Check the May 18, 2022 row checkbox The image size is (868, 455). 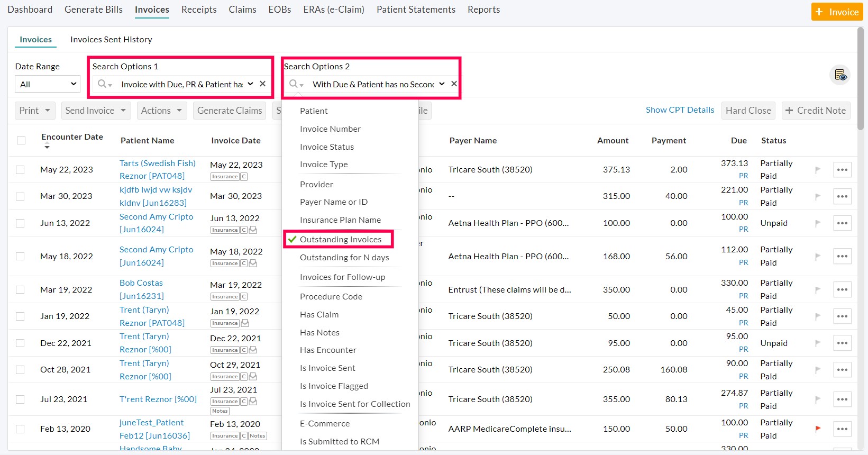tap(20, 256)
